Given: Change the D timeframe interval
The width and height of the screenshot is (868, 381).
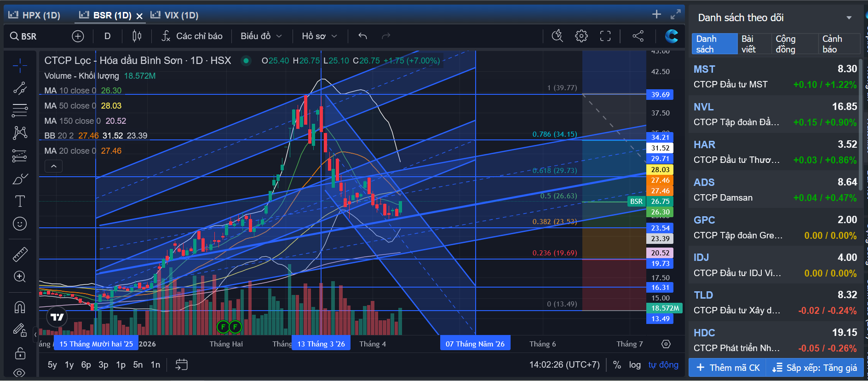Looking at the screenshot, I should click(x=107, y=36).
